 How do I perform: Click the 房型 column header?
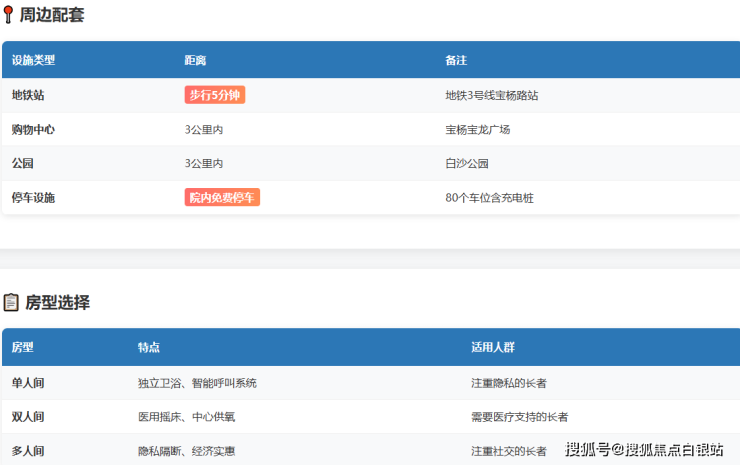click(x=23, y=347)
